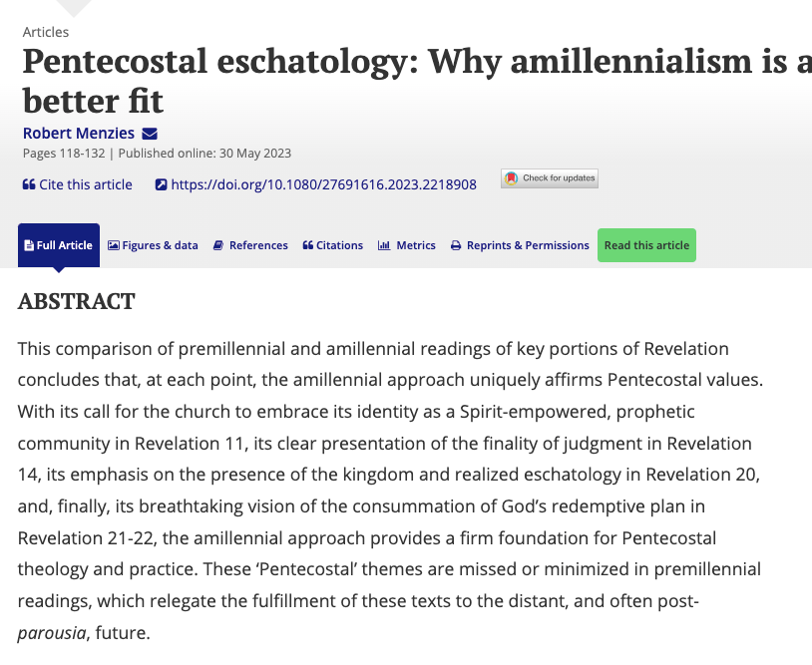Click the Pages 118-132 text

tap(63, 154)
